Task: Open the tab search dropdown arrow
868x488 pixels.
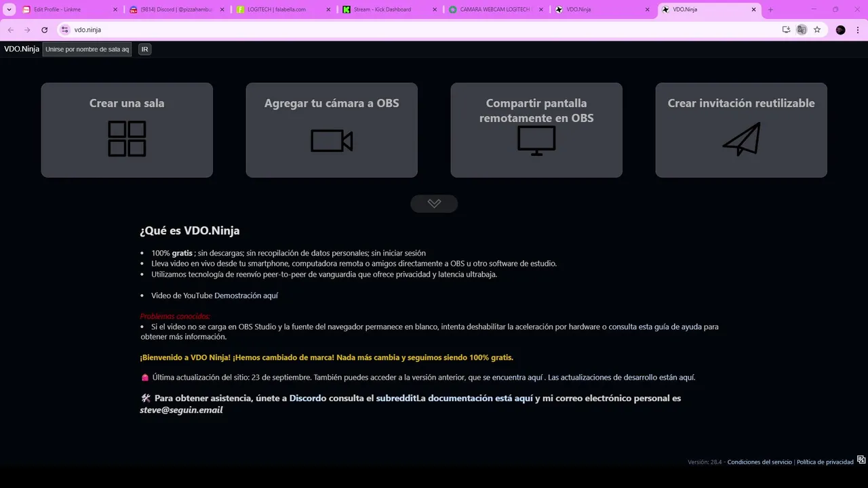Action: click(9, 9)
